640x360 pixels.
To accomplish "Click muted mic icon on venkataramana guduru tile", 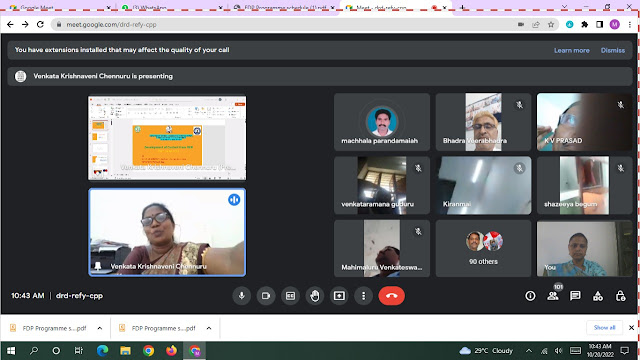I will pyautogui.click(x=418, y=168).
